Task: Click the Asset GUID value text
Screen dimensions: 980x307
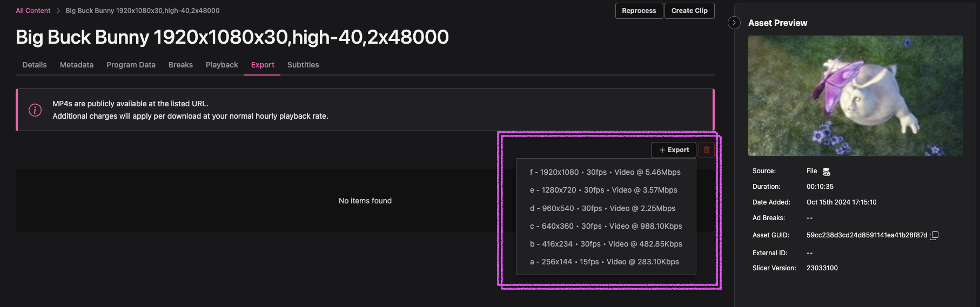Action: pyautogui.click(x=867, y=235)
